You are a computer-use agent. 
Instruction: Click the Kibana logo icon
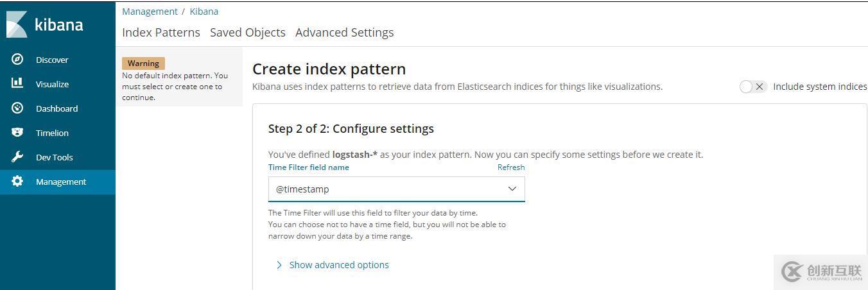point(17,24)
